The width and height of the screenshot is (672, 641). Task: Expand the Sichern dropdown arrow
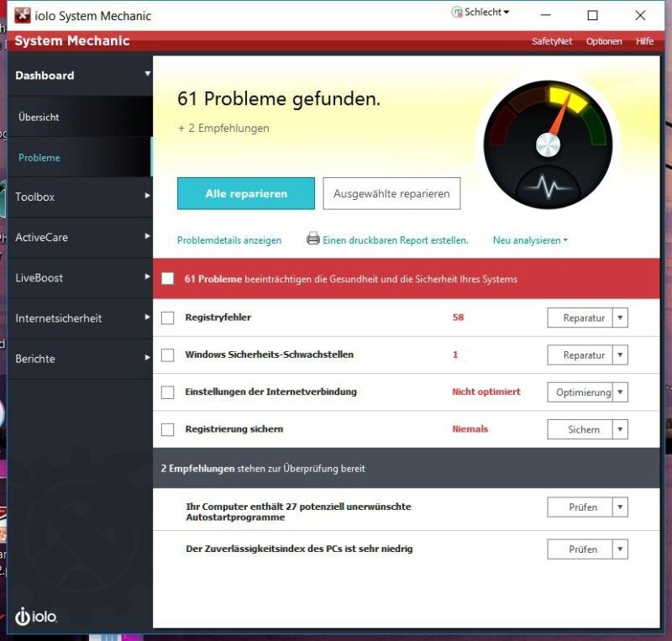pos(620,429)
